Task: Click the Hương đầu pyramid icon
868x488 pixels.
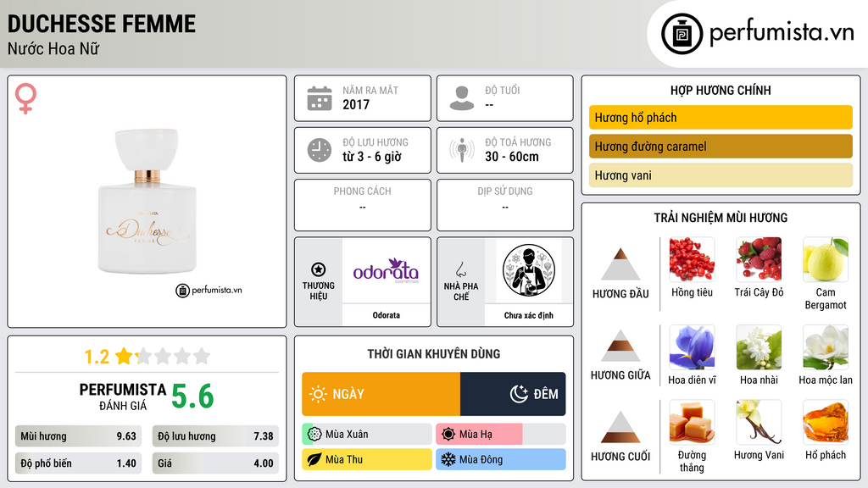Action: (620, 264)
